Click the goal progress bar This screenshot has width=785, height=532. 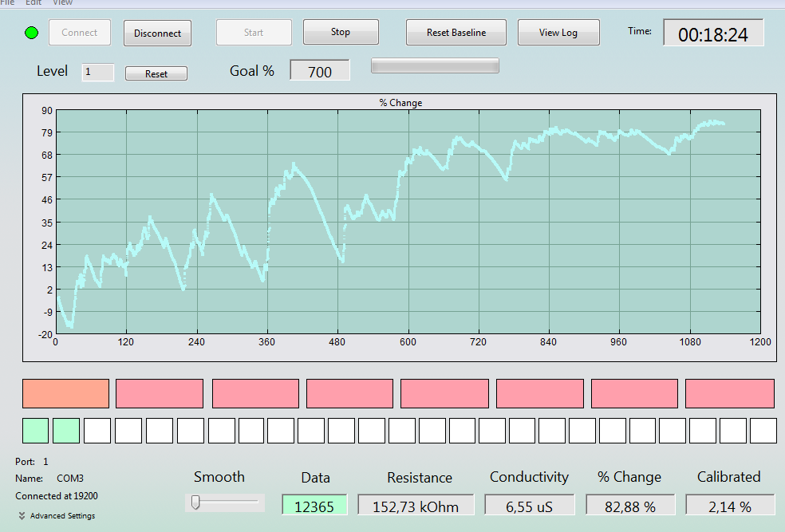(435, 65)
